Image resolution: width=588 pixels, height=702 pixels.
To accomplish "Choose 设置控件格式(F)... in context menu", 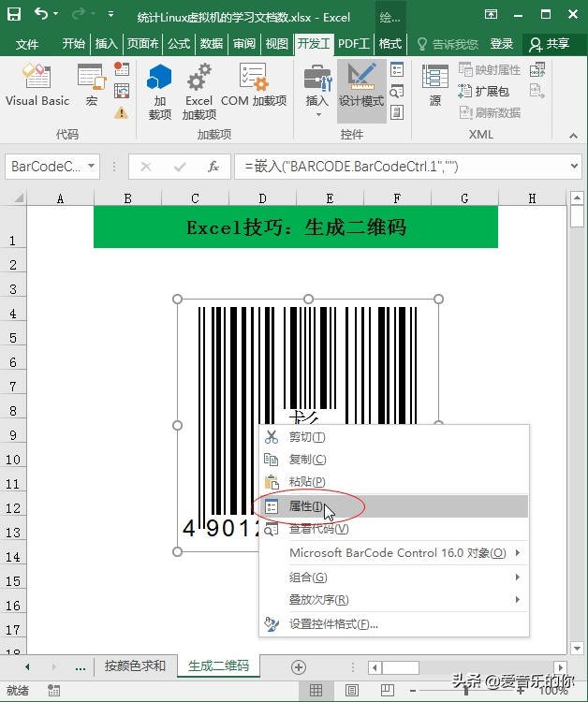I will pos(394,624).
